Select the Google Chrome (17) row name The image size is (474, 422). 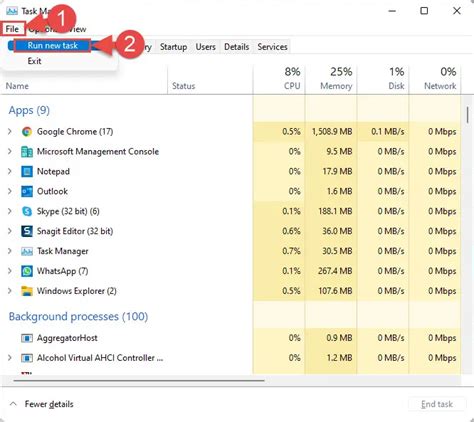pos(75,132)
